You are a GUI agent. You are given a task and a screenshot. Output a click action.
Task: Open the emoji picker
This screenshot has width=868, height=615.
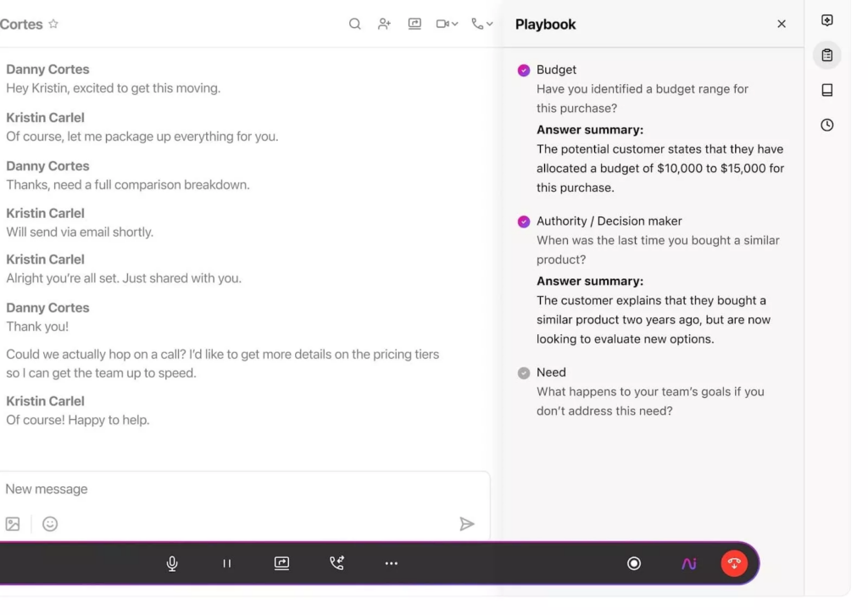(x=50, y=524)
